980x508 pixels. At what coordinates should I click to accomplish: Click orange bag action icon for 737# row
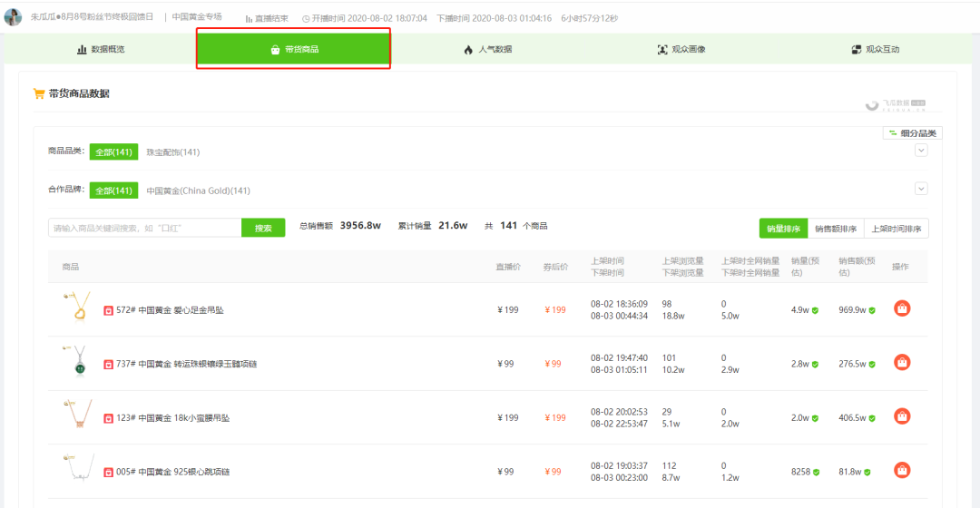(902, 362)
